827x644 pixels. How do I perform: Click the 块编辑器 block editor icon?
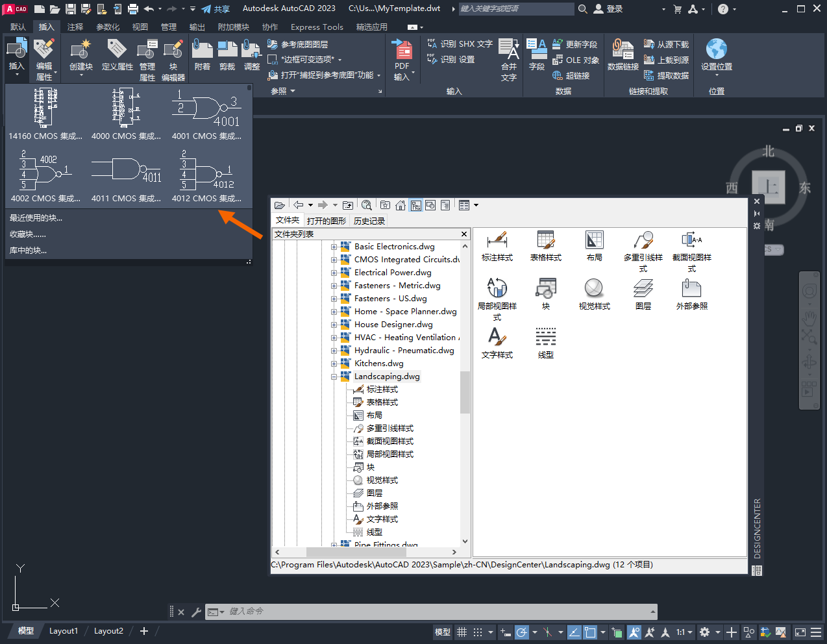[173, 49]
